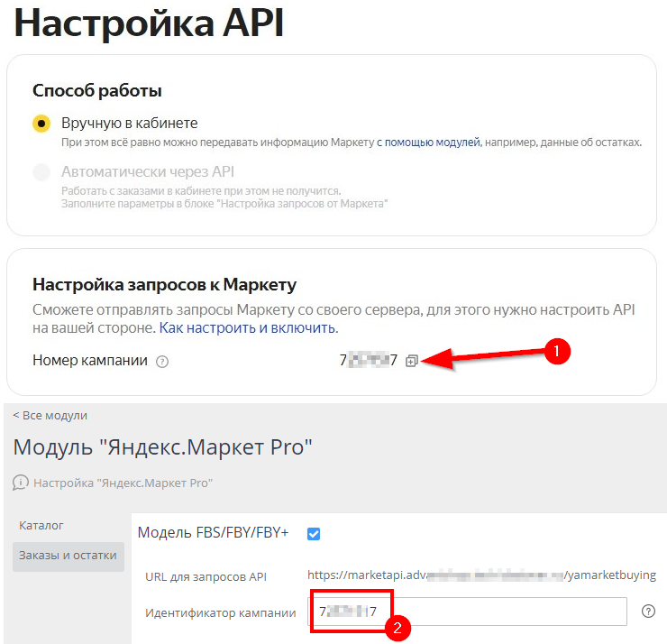Click "Настройка Яндекс.Маркет Pro" breadcrumb text

click(123, 483)
